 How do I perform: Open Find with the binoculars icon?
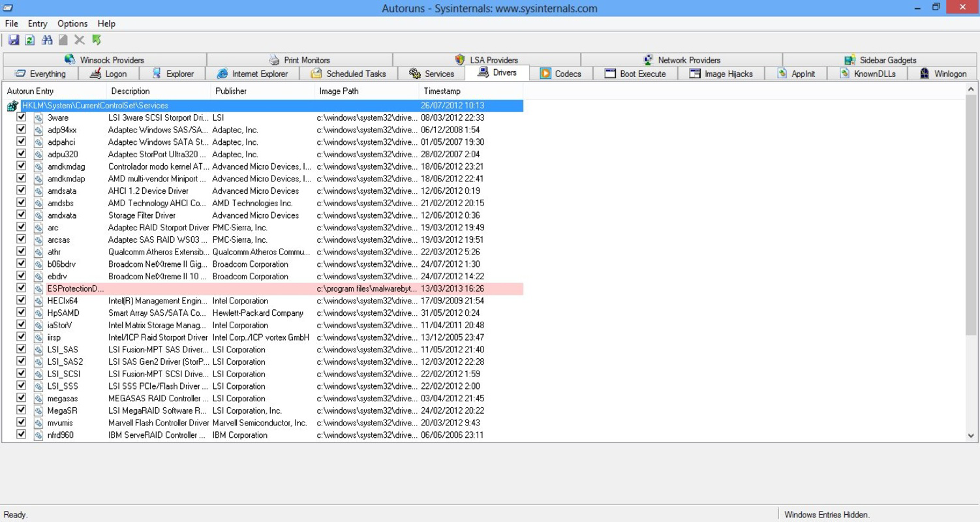tap(47, 40)
